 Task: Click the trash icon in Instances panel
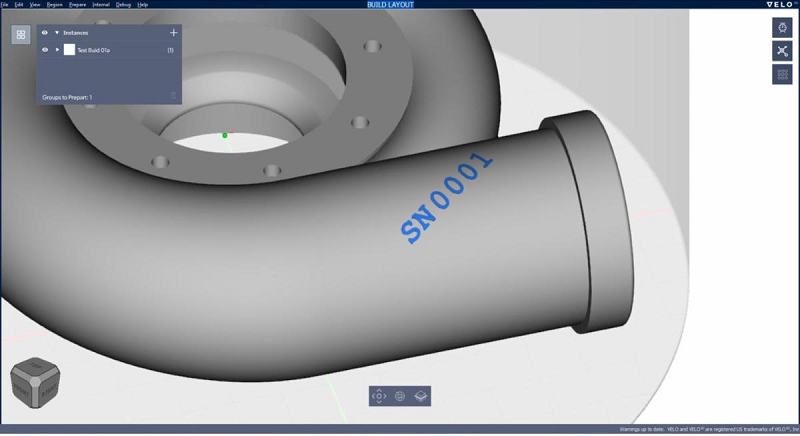coord(173,96)
